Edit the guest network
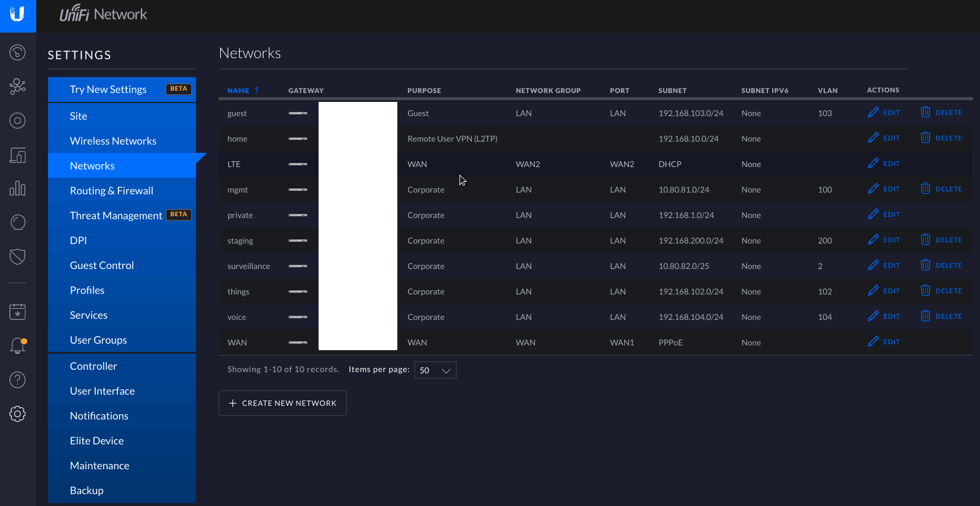 pos(884,113)
